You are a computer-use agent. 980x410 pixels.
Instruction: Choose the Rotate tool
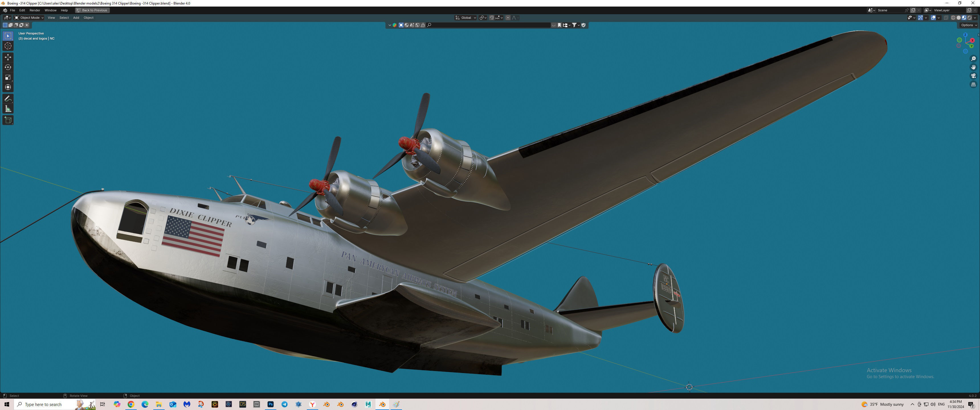8,67
